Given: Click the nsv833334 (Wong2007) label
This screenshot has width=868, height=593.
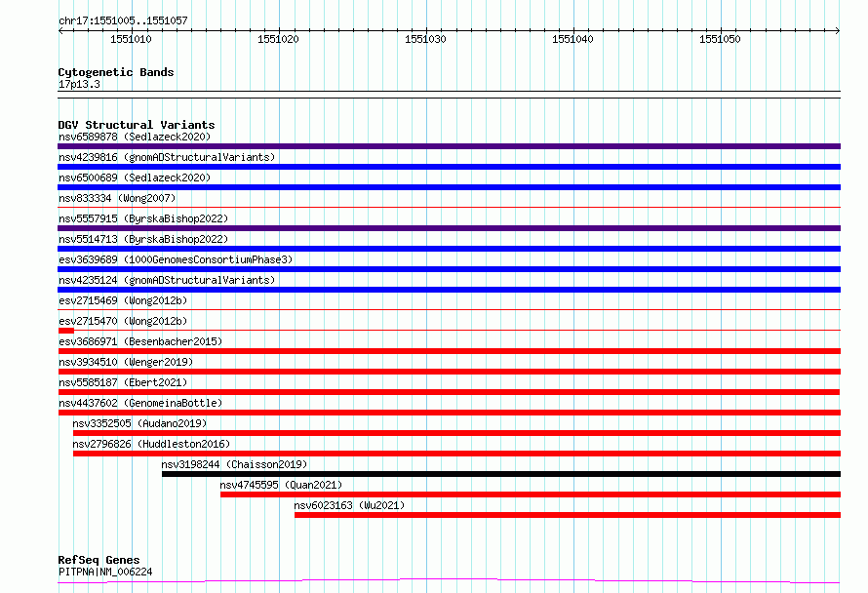Looking at the screenshot, I should point(117,198).
